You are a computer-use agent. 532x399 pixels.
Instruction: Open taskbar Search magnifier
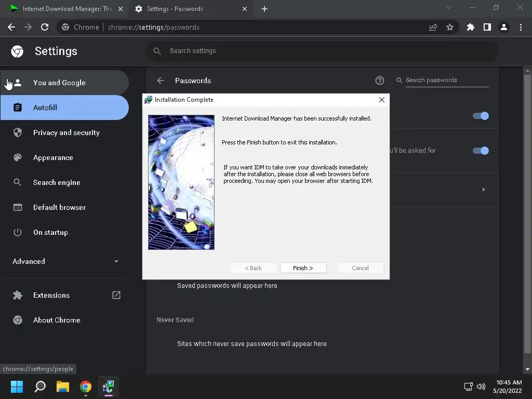[x=40, y=387]
